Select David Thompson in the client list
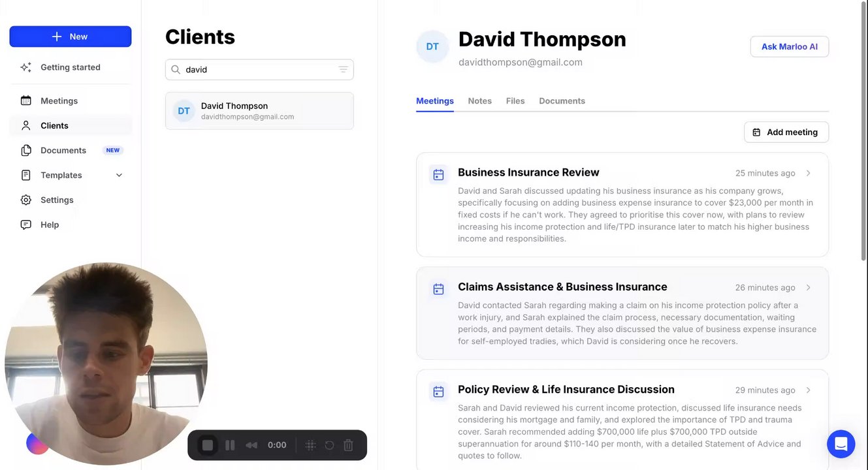868x470 pixels. pos(259,111)
